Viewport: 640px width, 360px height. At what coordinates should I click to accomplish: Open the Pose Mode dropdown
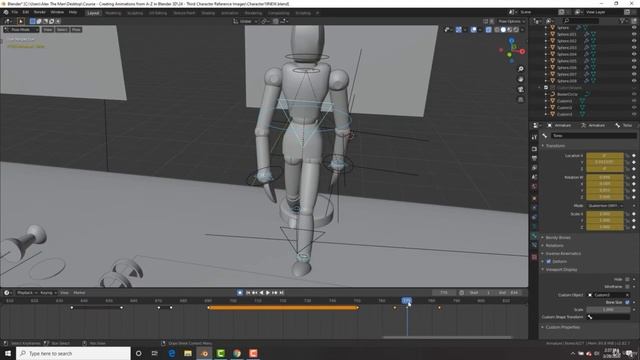point(21,30)
